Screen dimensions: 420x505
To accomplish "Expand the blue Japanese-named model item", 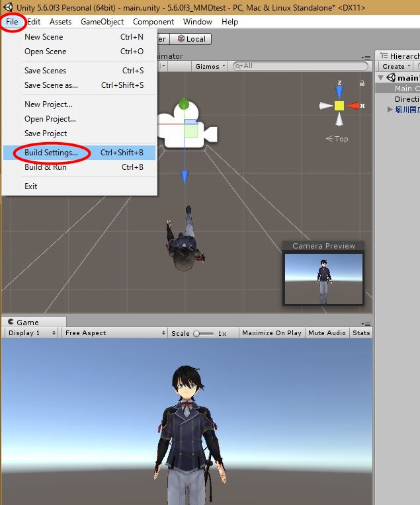I will [x=390, y=110].
